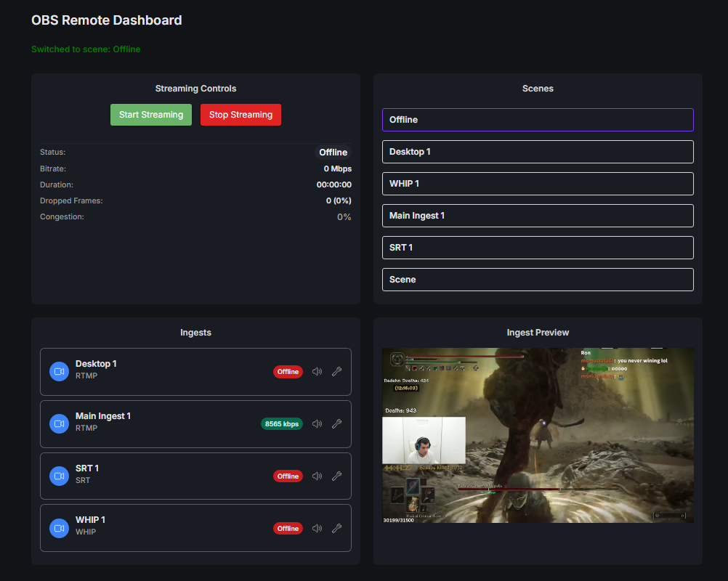Click the camera icon beside WHIP 1
728x581 pixels.
[x=59, y=528]
